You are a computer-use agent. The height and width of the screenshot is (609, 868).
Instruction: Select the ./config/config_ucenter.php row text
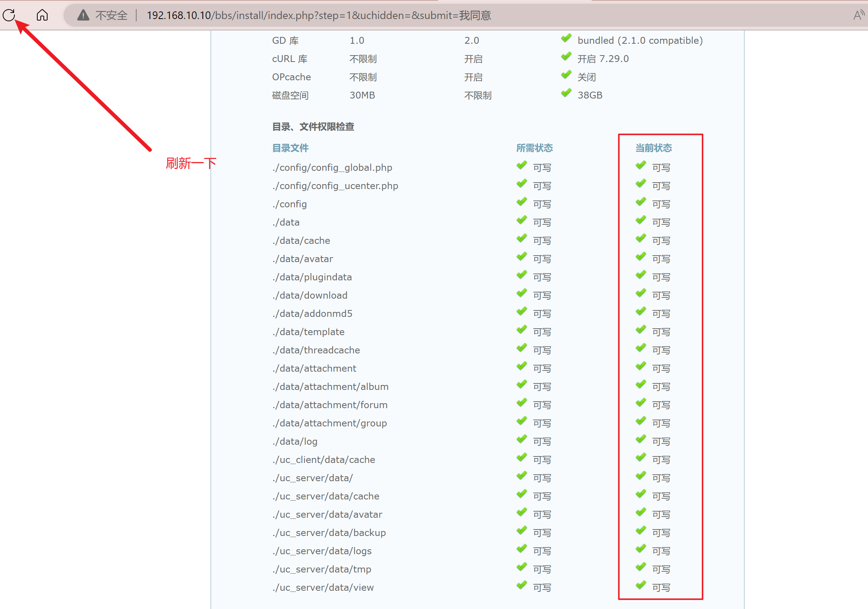(335, 186)
